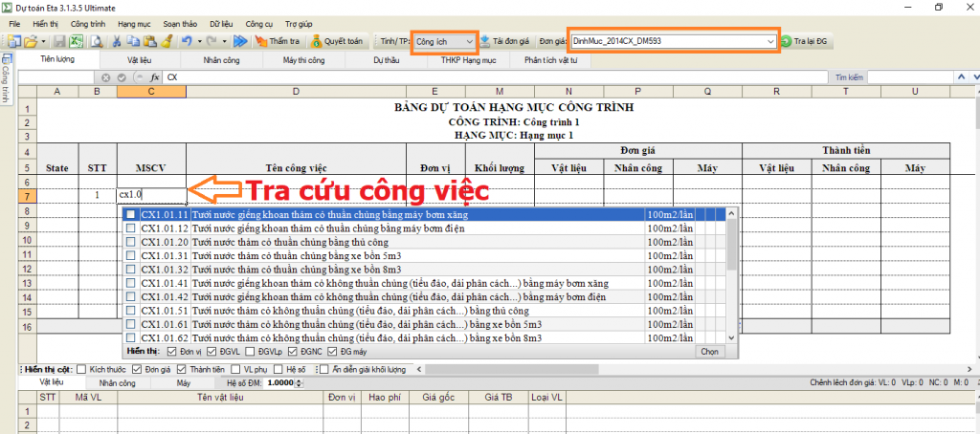Open the Công trình menu
The width and height of the screenshot is (980, 434).
88,24
